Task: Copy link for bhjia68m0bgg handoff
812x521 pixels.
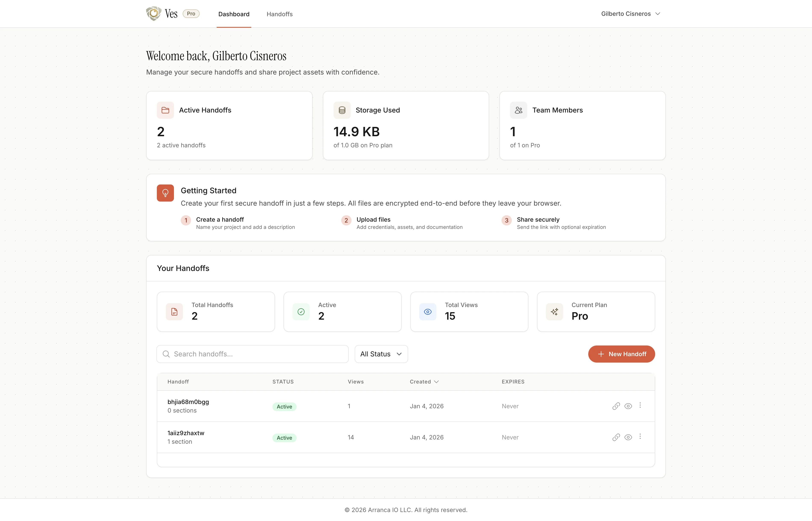Action: [x=616, y=406]
